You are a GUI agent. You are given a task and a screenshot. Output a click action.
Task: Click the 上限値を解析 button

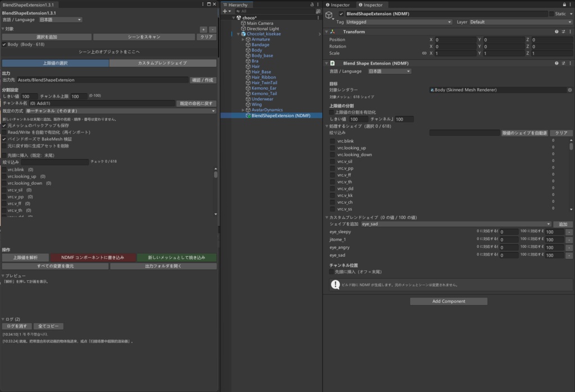25,258
